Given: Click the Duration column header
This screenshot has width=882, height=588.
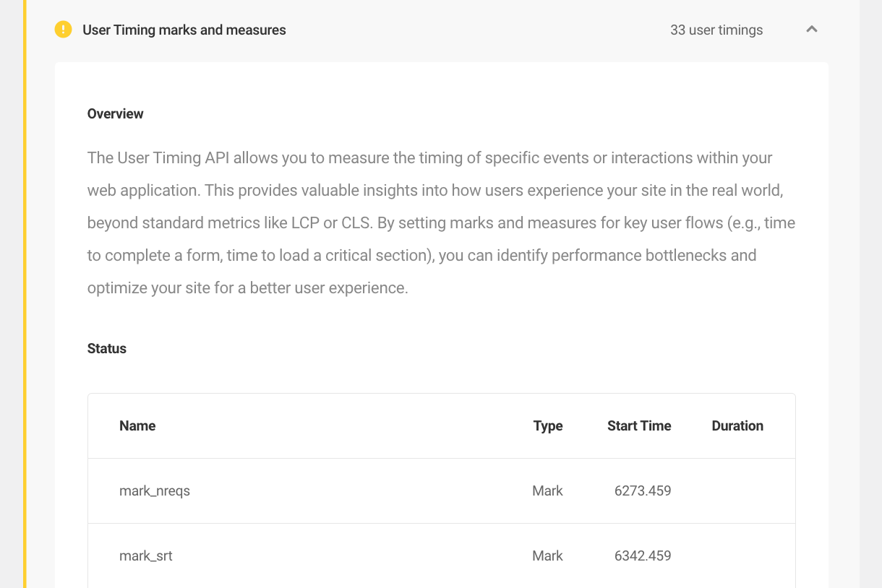Looking at the screenshot, I should point(737,425).
